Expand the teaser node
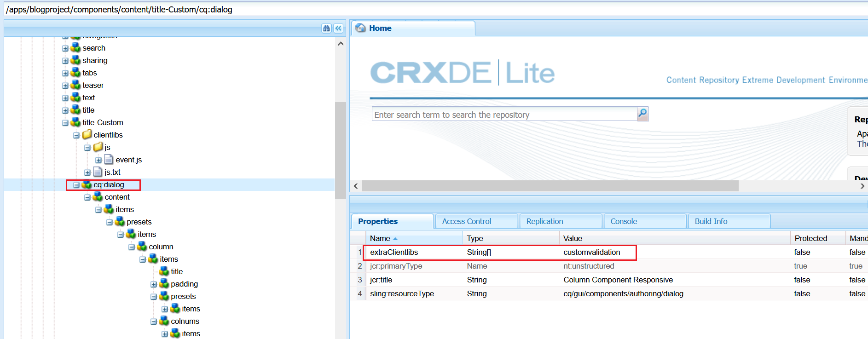 [65, 86]
